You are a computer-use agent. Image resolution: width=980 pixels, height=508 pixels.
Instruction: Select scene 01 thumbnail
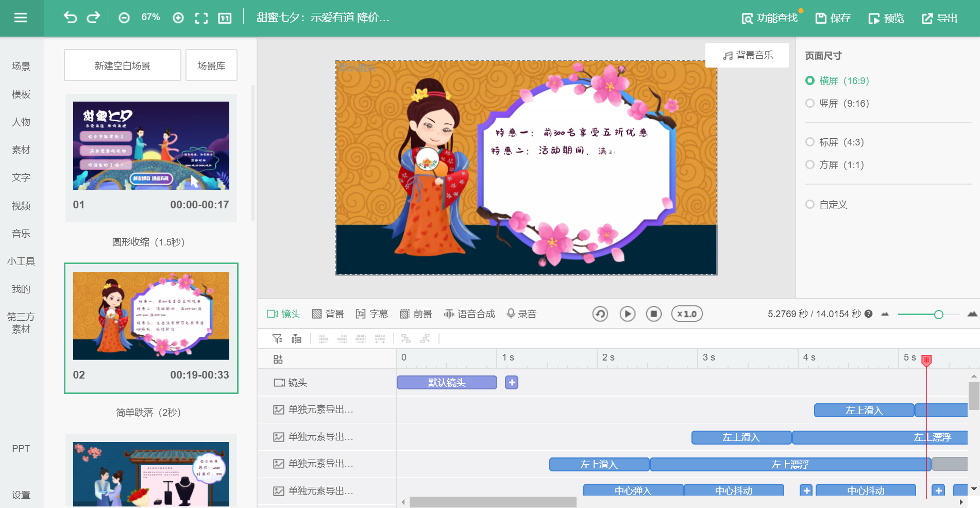tap(151, 145)
